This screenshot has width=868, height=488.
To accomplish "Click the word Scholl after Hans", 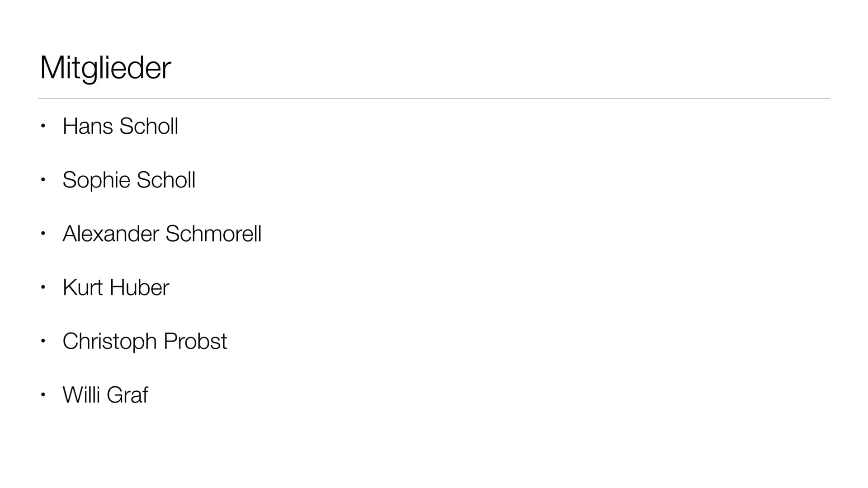I will click(149, 126).
